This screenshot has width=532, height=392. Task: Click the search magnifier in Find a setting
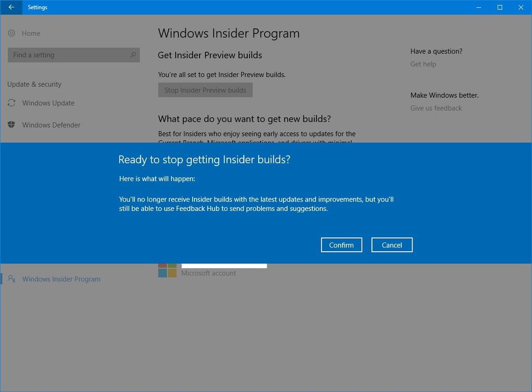pyautogui.click(x=133, y=55)
